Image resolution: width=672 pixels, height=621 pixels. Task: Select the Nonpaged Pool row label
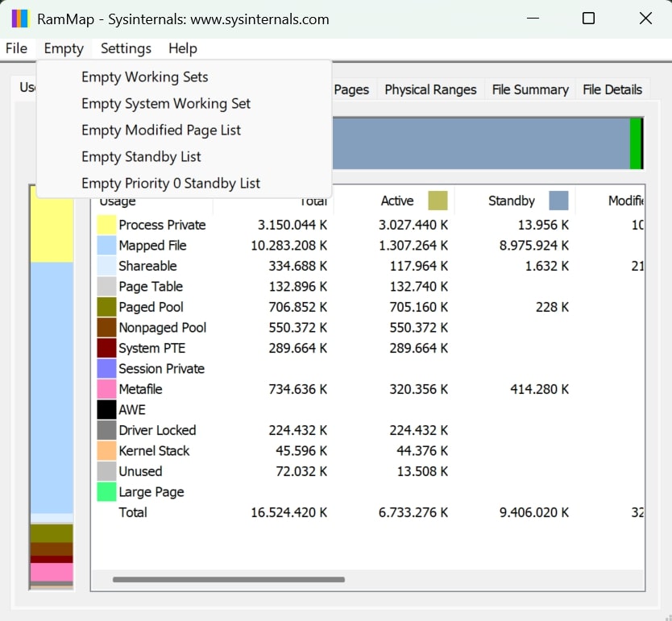coord(163,328)
